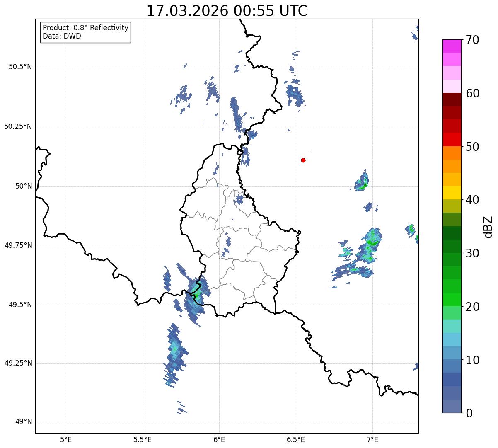498x448 pixels.
Task: Click the 6.5°E longitude axis label
Action: (x=296, y=439)
